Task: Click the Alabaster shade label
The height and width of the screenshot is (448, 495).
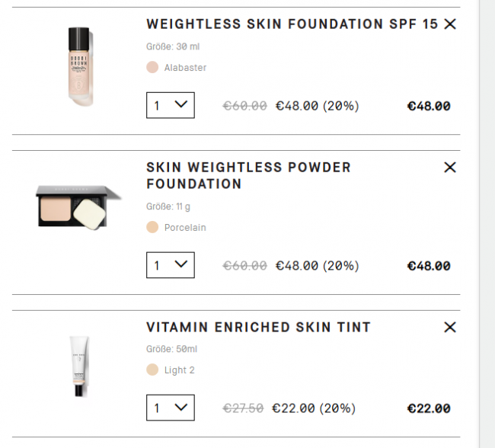Action: coord(185,68)
